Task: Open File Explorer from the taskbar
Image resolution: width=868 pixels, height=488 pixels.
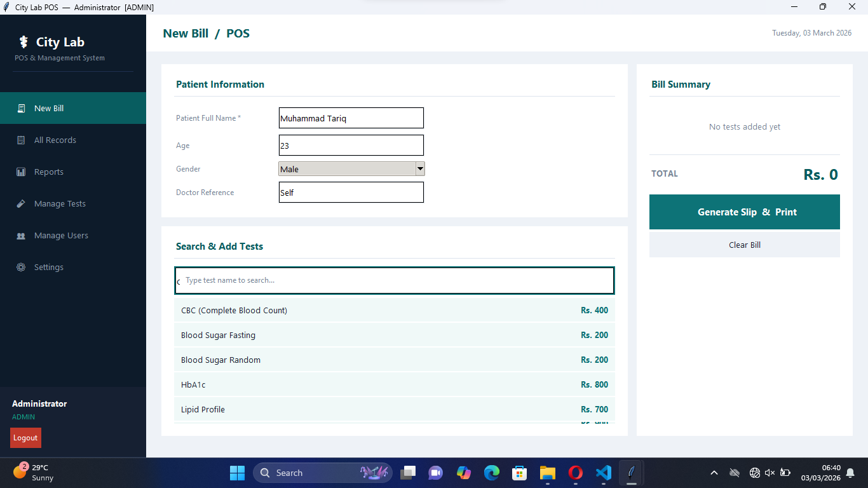Action: point(547,473)
